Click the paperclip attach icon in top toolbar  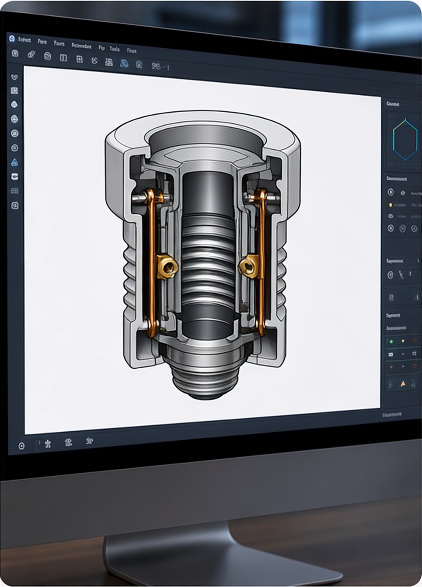(x=31, y=55)
